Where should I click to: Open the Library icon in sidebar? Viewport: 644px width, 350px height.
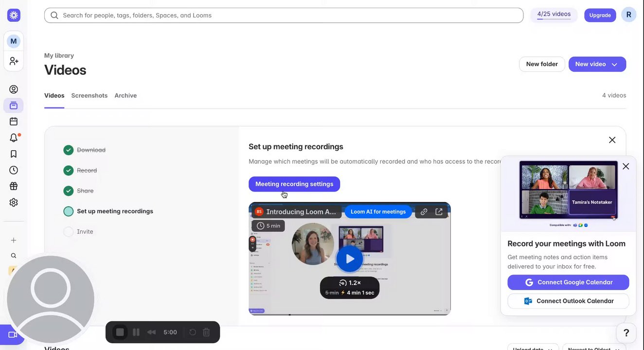point(14,105)
